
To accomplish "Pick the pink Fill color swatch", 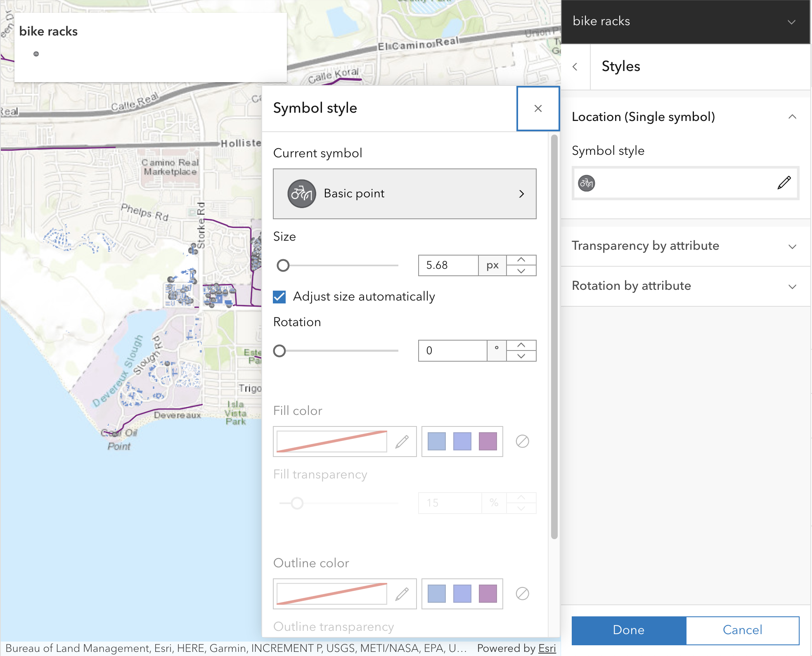I will (x=488, y=441).
